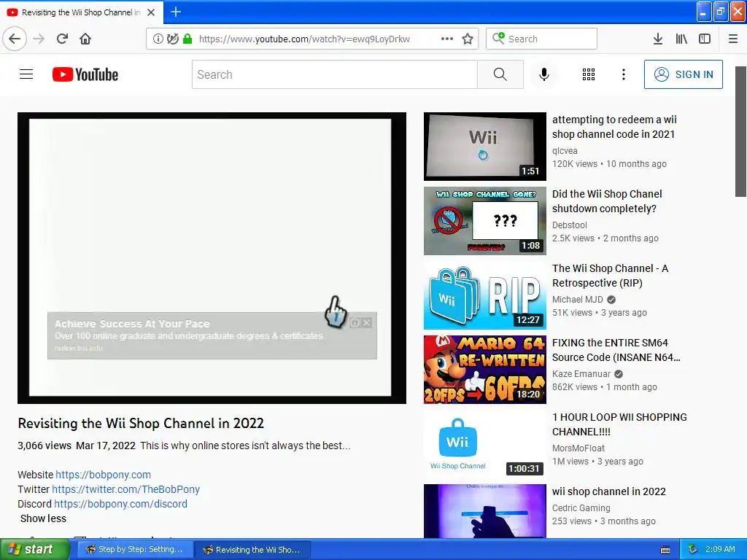Open the bobpony.com/discord link
This screenshot has height=560, width=747.
120,504
